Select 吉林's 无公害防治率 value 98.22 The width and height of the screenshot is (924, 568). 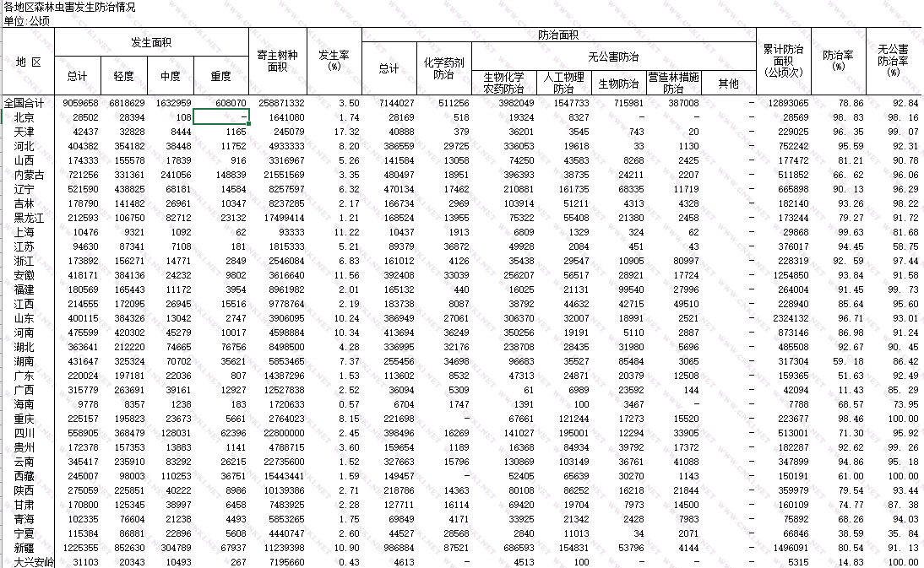pyautogui.click(x=905, y=203)
